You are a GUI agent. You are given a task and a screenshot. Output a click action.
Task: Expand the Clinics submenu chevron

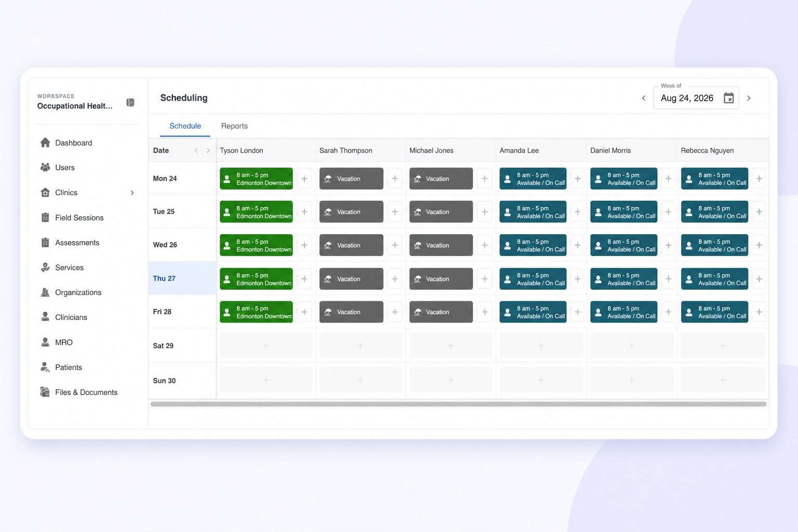coord(132,193)
